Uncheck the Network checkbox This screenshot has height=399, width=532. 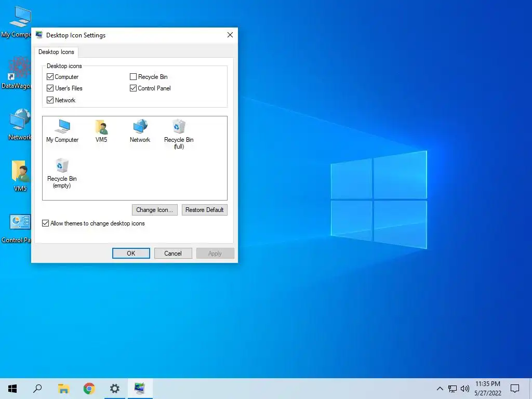pos(50,100)
